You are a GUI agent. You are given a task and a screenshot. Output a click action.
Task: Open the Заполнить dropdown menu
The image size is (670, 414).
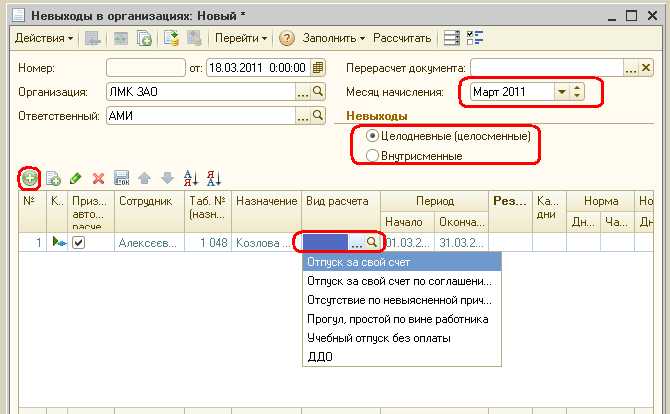(x=333, y=38)
